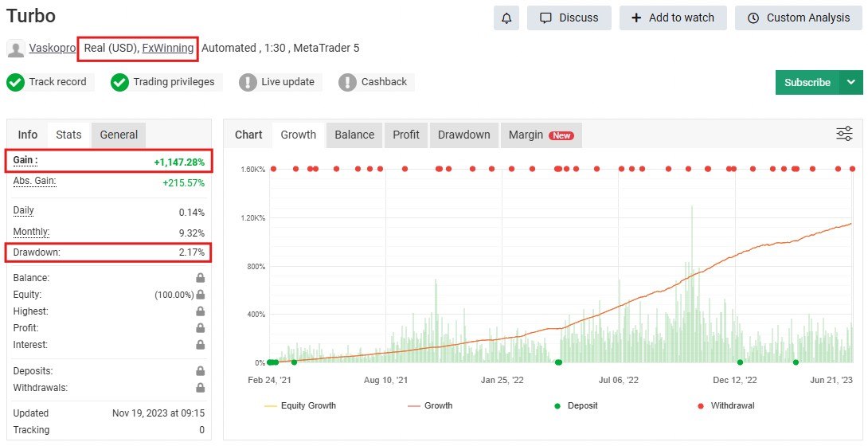The width and height of the screenshot is (868, 446).
Task: Open the Drawdown chart tab
Action: (463, 135)
